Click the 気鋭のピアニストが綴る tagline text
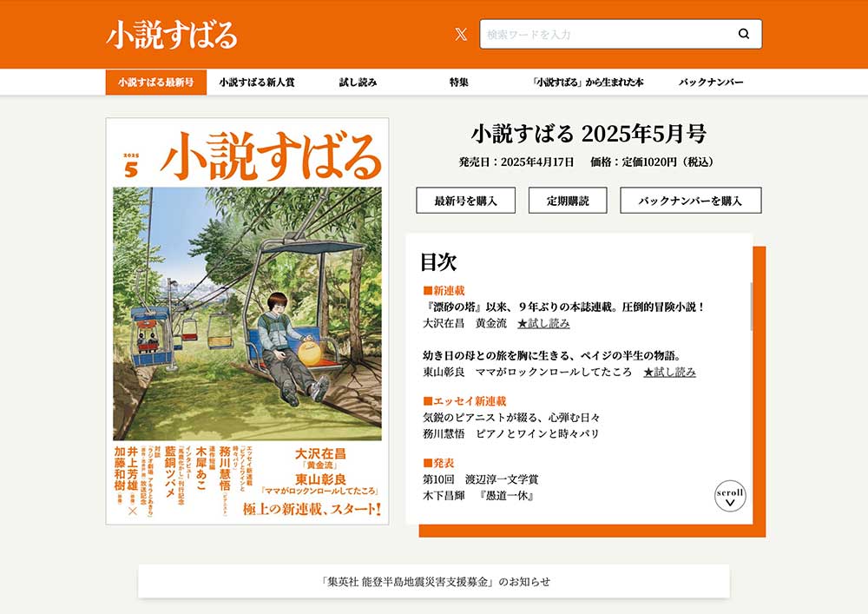The height and width of the screenshot is (614, 868). (x=511, y=418)
